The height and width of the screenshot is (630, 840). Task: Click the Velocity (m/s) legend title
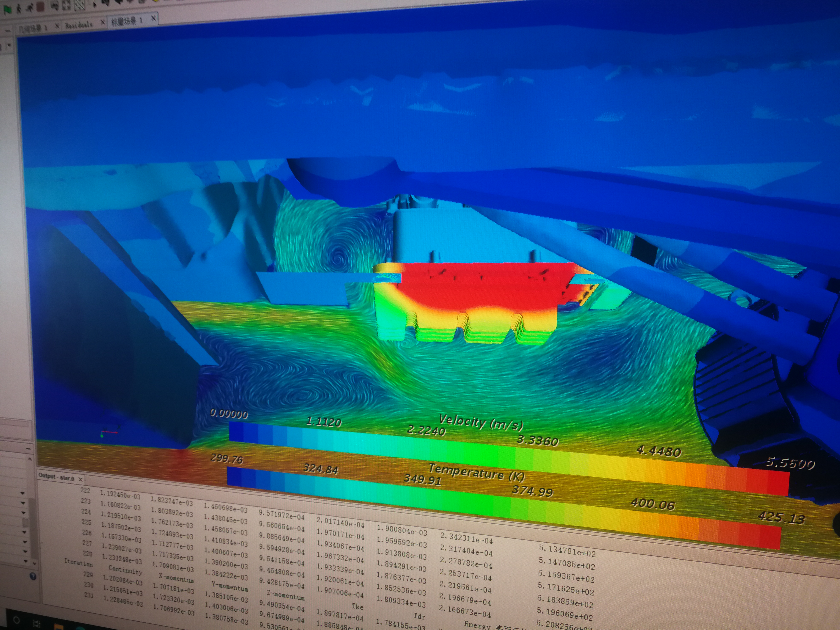(x=481, y=422)
